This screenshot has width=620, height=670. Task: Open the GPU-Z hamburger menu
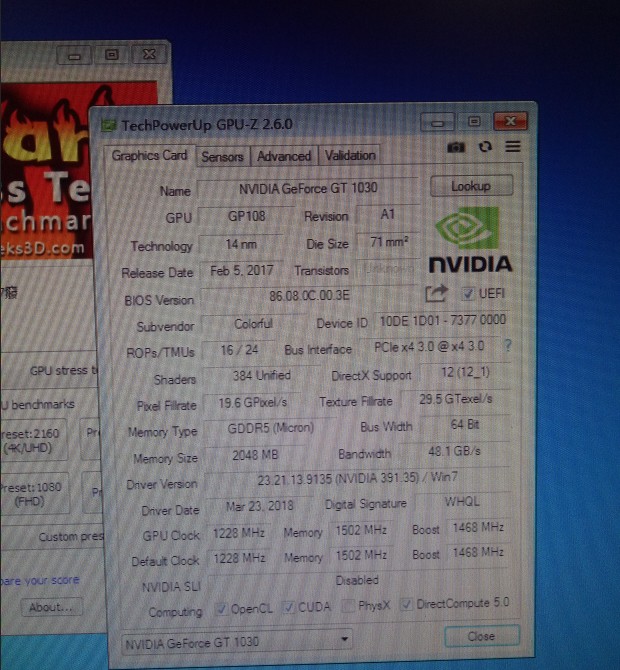click(513, 147)
